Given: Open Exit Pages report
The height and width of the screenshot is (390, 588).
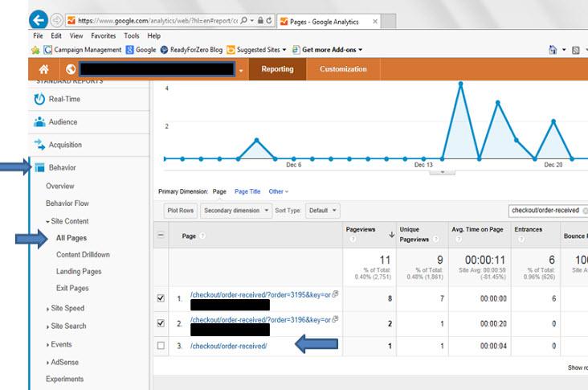Looking at the screenshot, I should [x=72, y=288].
